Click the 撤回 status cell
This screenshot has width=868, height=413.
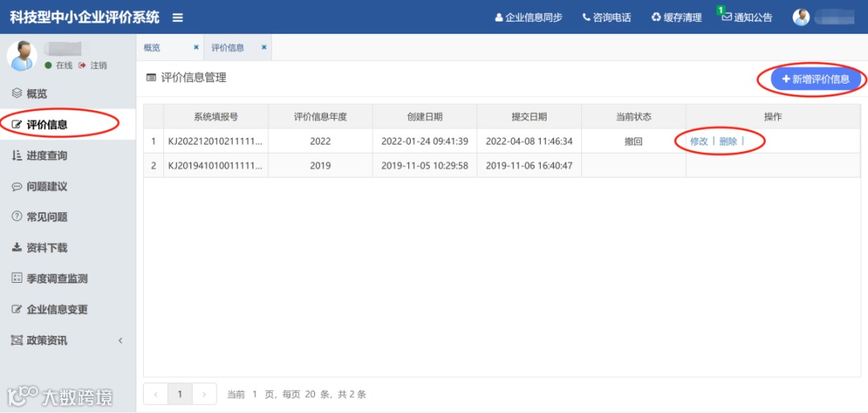tap(634, 141)
